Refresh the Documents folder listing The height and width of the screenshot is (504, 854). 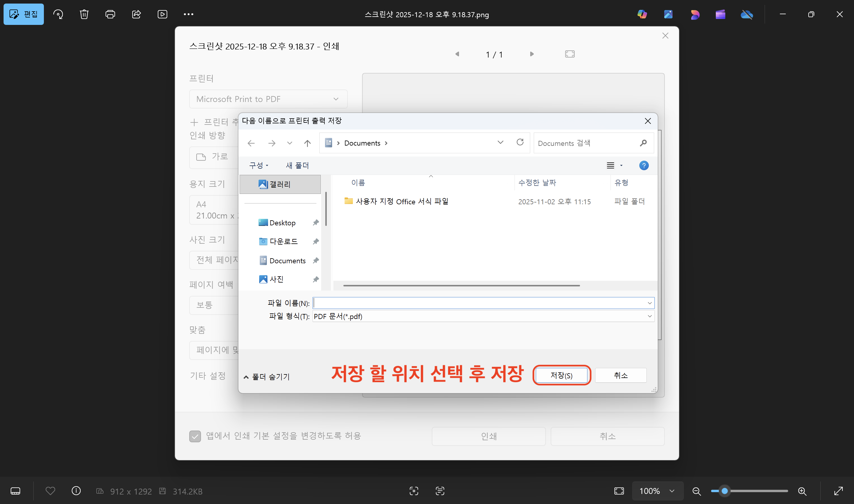[520, 142]
